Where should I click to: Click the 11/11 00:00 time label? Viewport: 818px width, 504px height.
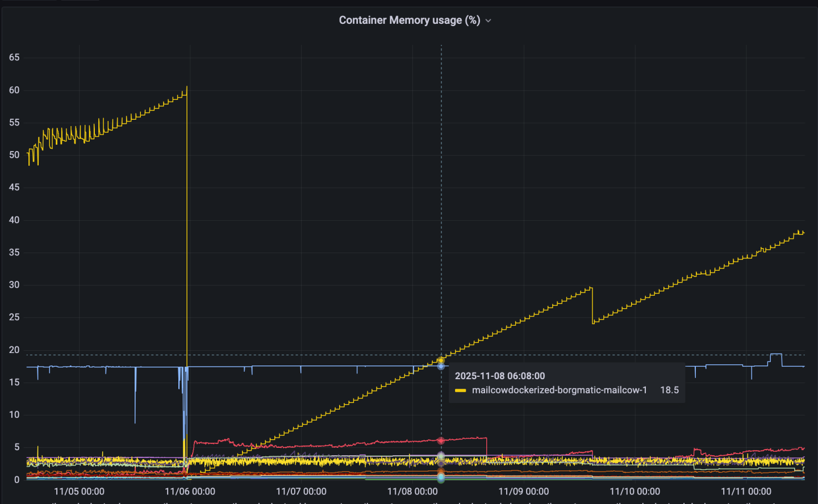[746, 492]
